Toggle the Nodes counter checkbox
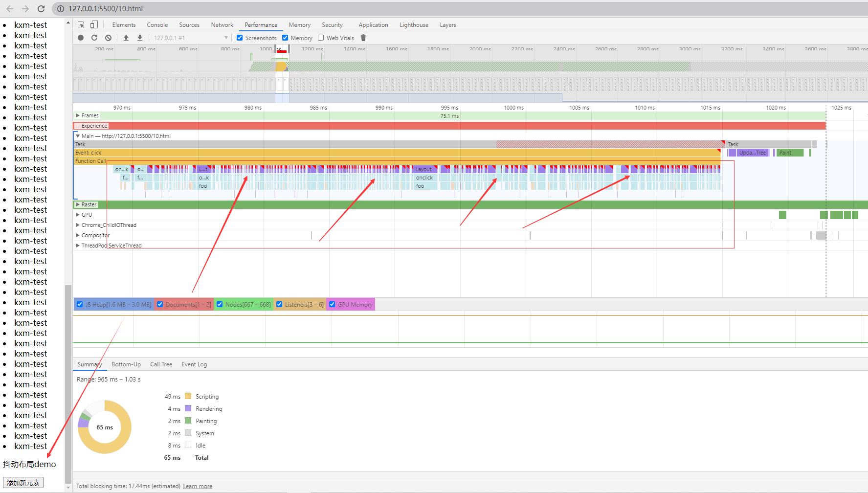868x493 pixels. [x=220, y=304]
